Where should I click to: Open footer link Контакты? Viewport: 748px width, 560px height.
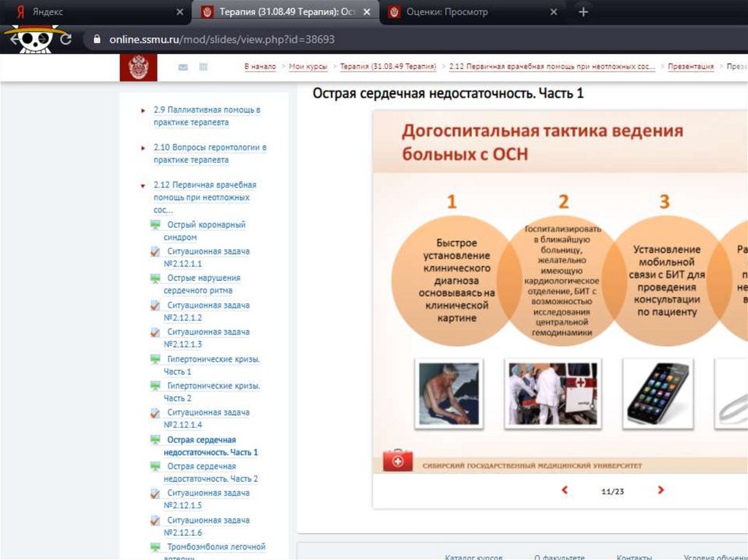click(x=634, y=556)
